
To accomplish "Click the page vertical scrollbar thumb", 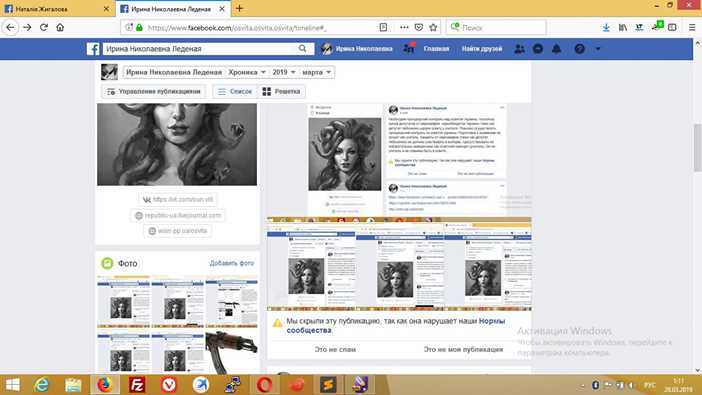I will [698, 148].
